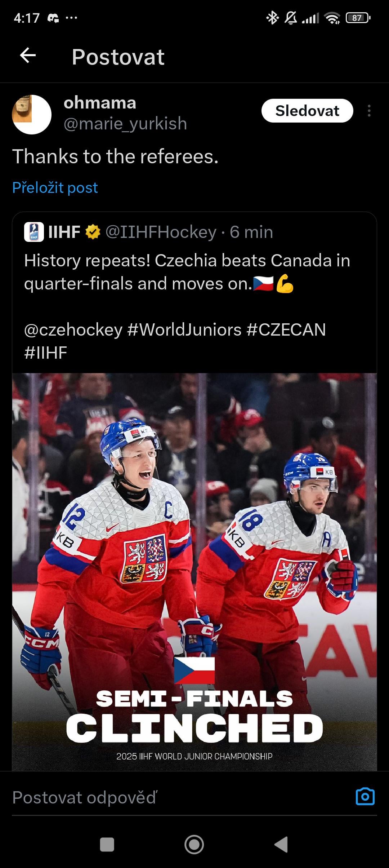Open ohmama's profile avatar
Image resolution: width=389 pixels, height=868 pixels.
coord(32,115)
